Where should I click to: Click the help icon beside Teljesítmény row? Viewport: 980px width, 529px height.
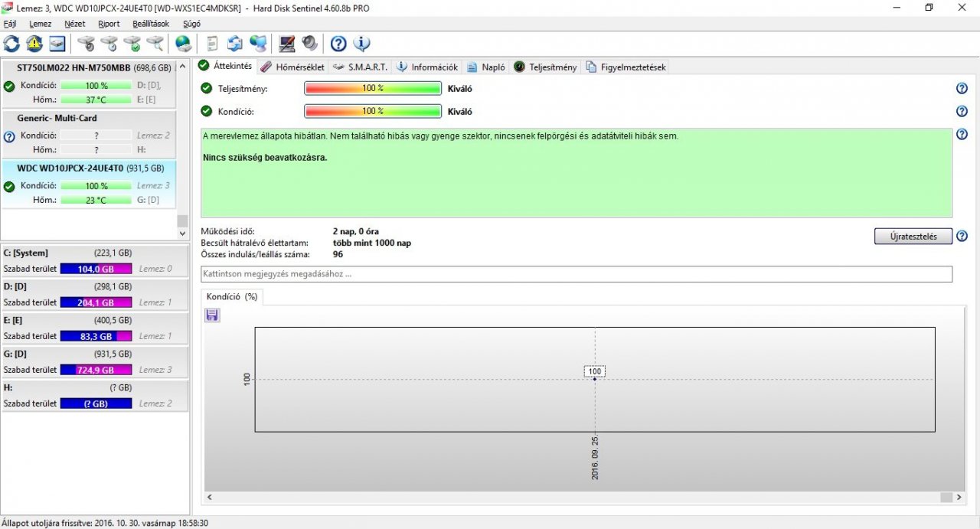click(962, 88)
